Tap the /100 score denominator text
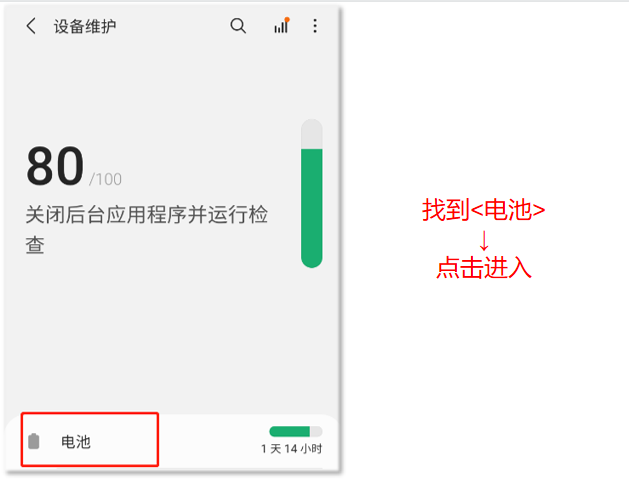Image resolution: width=629 pixels, height=479 pixels. pyautogui.click(x=105, y=179)
